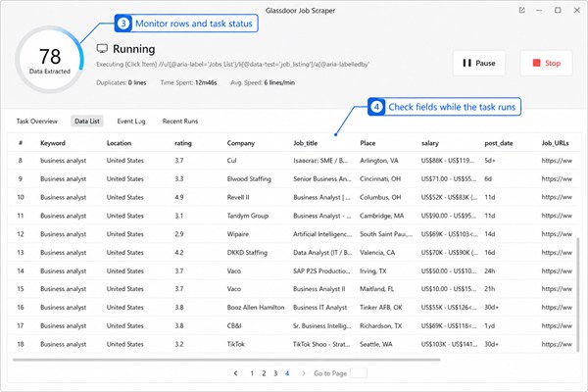Click the Job_URLs column header
Screen dimensions: 588x392
point(555,143)
